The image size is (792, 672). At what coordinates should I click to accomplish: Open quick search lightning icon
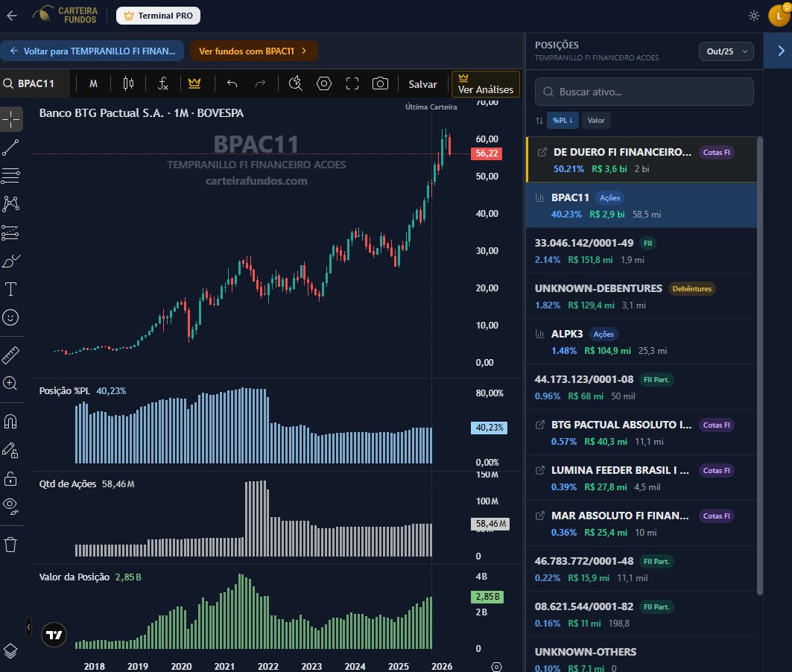click(x=296, y=83)
